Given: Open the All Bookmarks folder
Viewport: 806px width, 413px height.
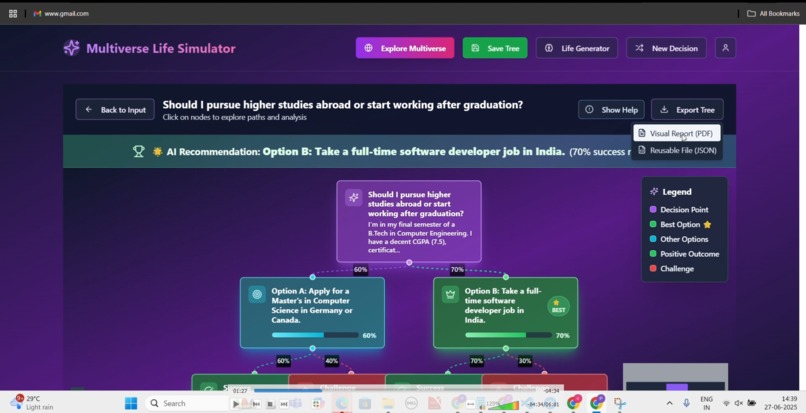Looking at the screenshot, I should (x=773, y=13).
